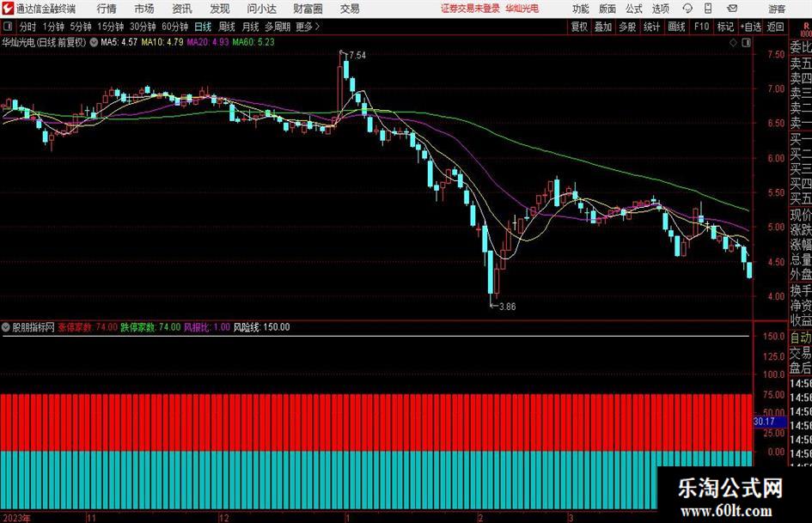Image resolution: width=812 pixels, height=523 pixels.
Task: Open the 财富圈 menu
Action: [308, 9]
